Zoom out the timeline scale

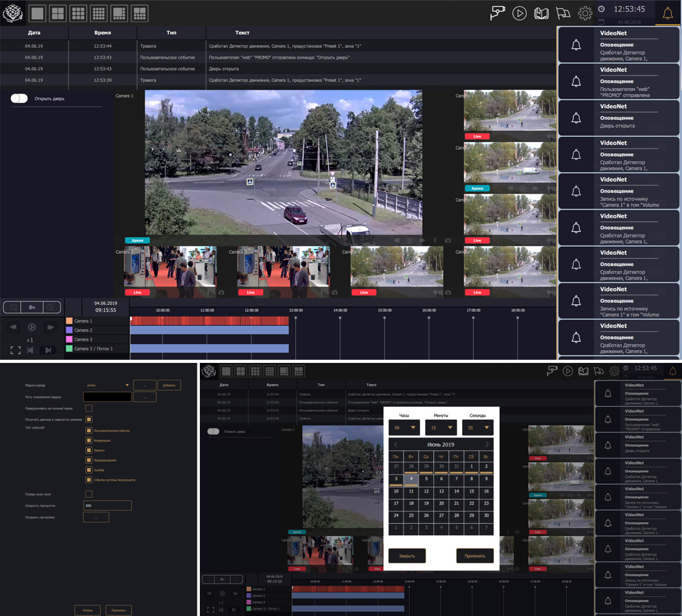coord(14,307)
